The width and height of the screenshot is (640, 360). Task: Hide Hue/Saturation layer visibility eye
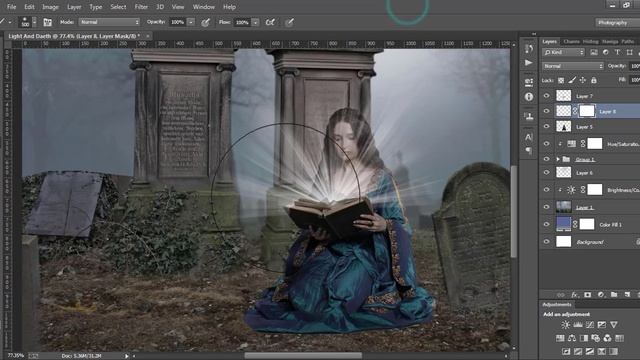tap(547, 144)
